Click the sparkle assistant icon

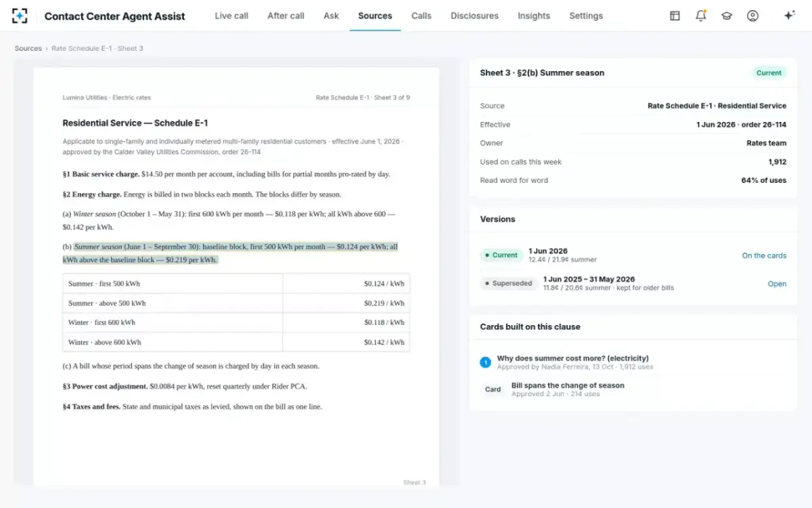(x=789, y=16)
